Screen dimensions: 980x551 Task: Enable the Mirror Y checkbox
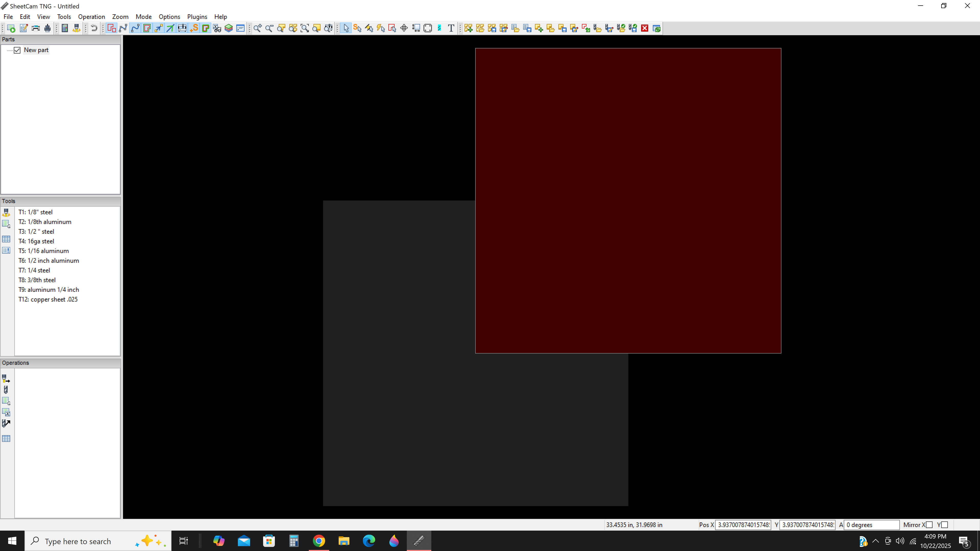tap(944, 525)
